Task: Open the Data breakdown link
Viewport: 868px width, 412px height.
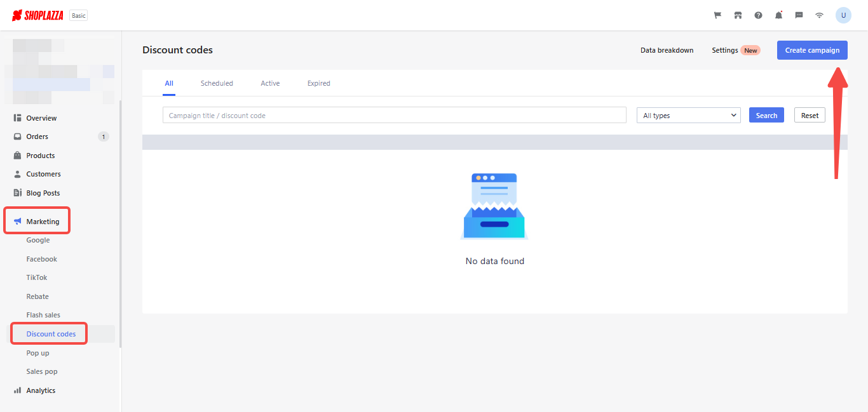Action: coord(667,50)
